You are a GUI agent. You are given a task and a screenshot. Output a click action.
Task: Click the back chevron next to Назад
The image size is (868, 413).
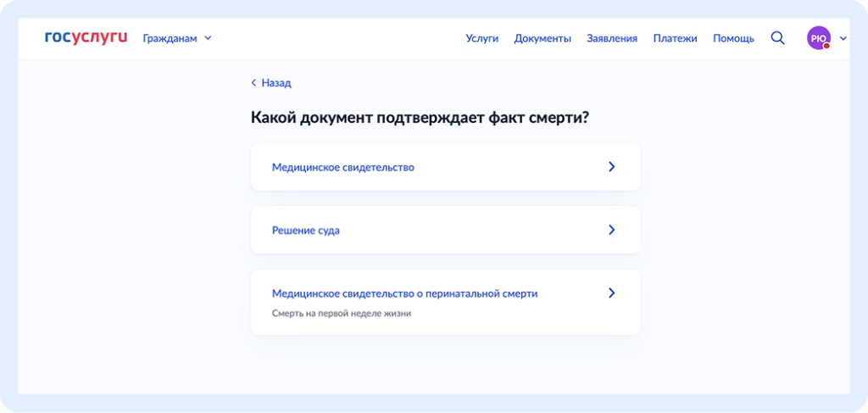coord(253,83)
